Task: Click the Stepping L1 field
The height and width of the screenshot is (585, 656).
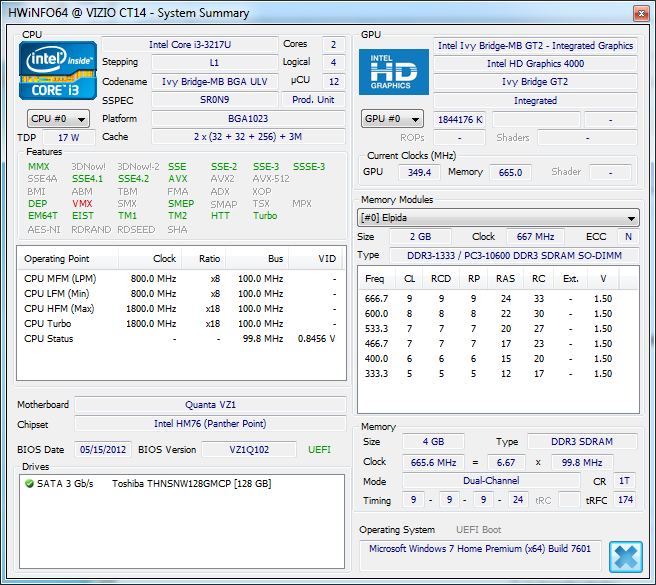Action: click(x=215, y=63)
